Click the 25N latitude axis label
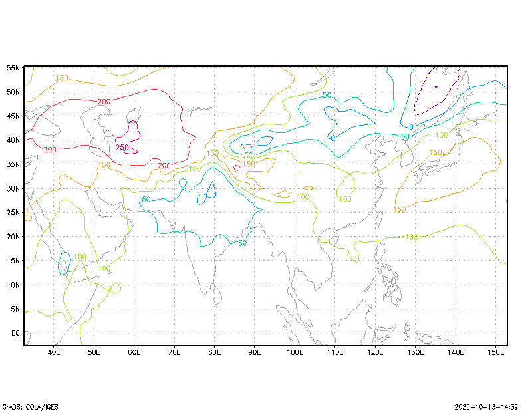Image resolution: width=532 pixels, height=411 pixels. pos(13,212)
